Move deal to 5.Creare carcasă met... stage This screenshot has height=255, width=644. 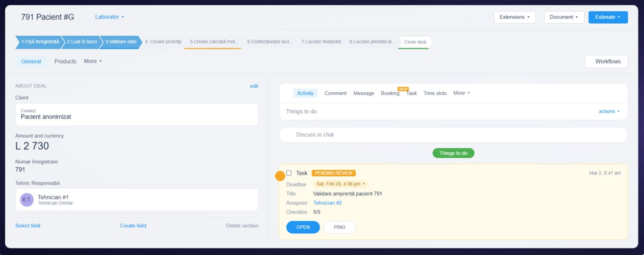214,42
